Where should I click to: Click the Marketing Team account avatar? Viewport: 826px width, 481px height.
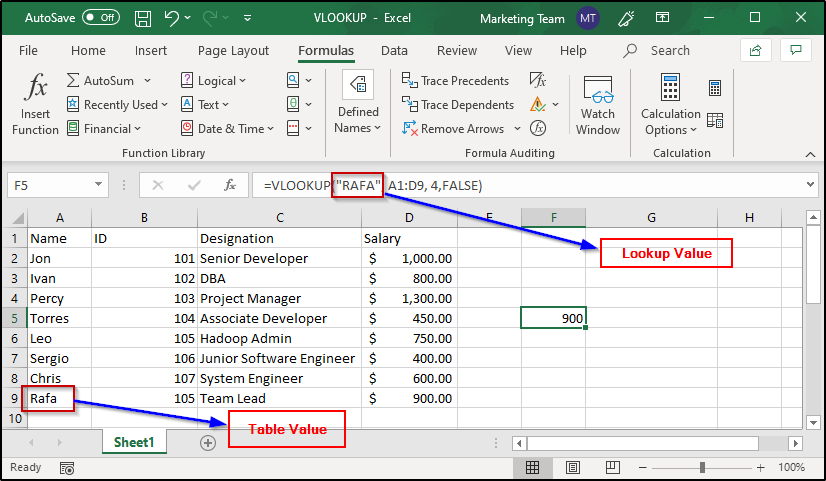point(588,18)
